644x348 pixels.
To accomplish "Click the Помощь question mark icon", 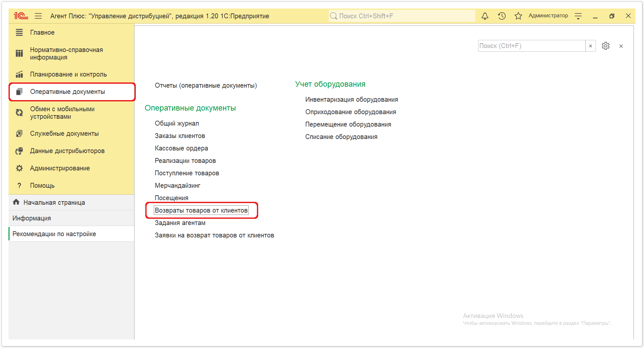I will 19,185.
